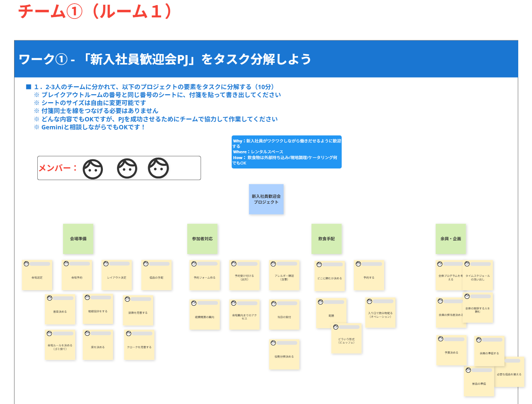This screenshot has width=532, height=404.
Task: Click the red チーム① (ルーム1) title
Action: [95, 12]
